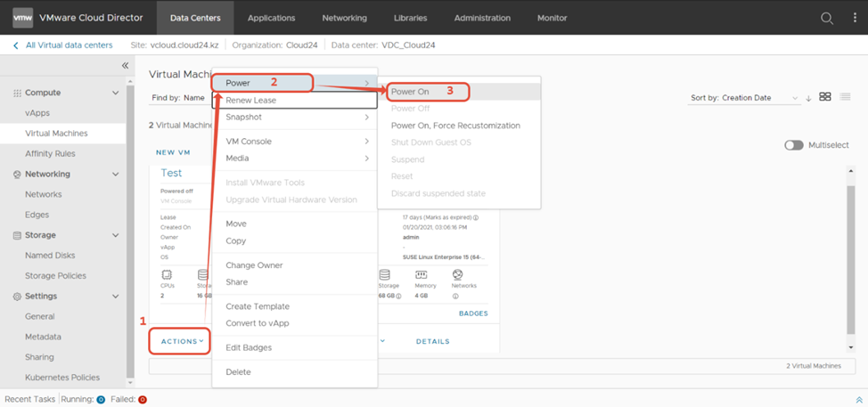Enable the Multiselect toggle
This screenshot has height=407, width=868.
[793, 145]
